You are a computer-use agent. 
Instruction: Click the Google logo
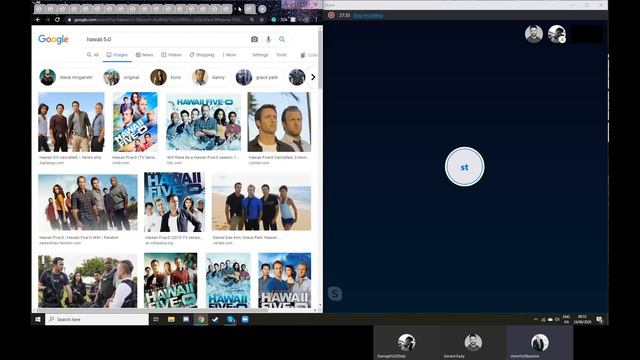point(53,39)
